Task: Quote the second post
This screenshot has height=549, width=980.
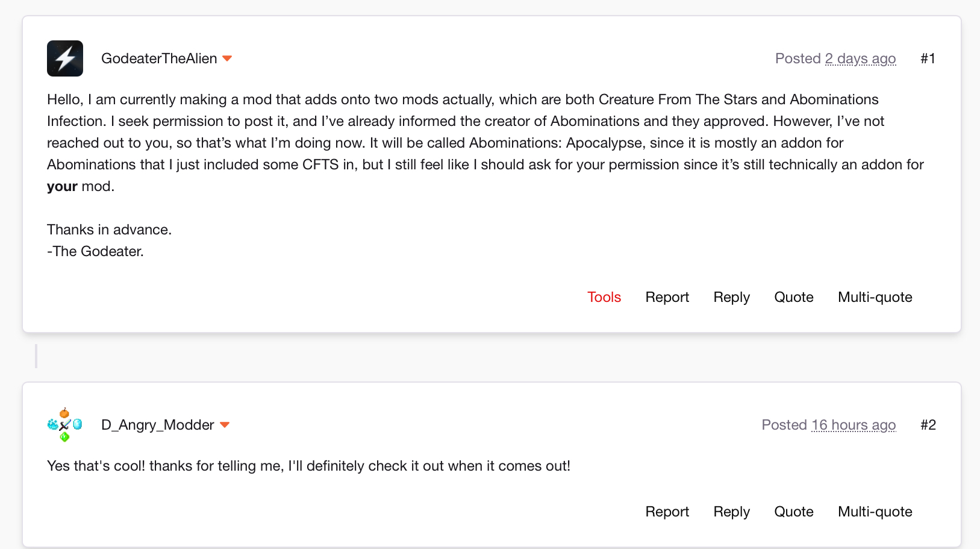Action: pyautogui.click(x=793, y=512)
